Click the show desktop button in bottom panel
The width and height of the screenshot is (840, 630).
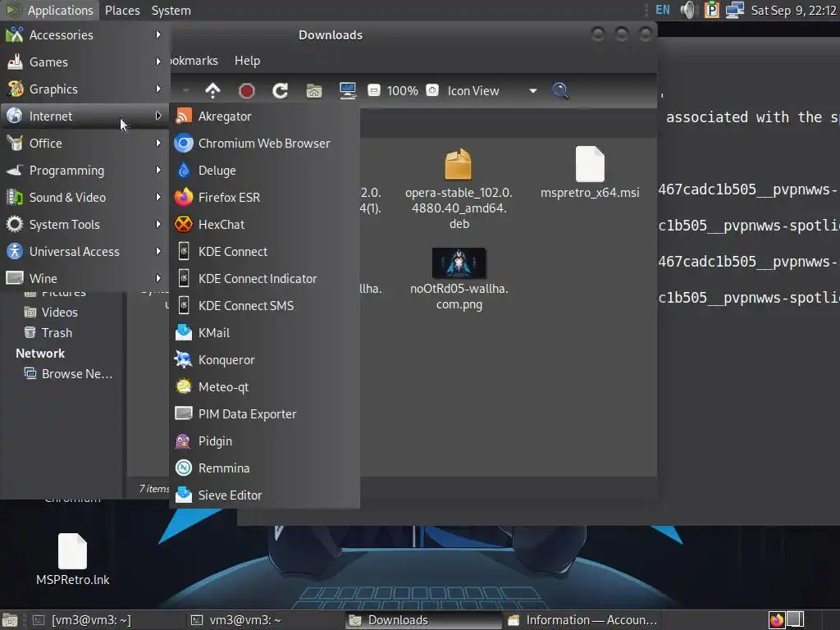click(x=10, y=620)
